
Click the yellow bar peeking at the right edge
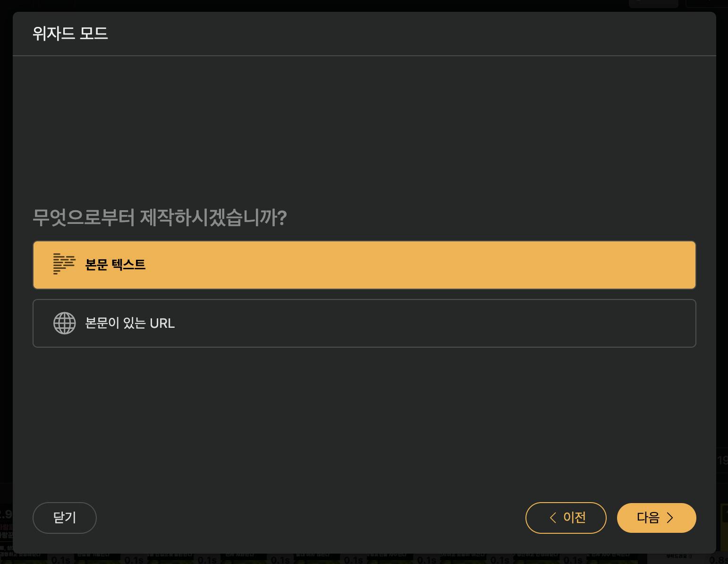click(724, 527)
